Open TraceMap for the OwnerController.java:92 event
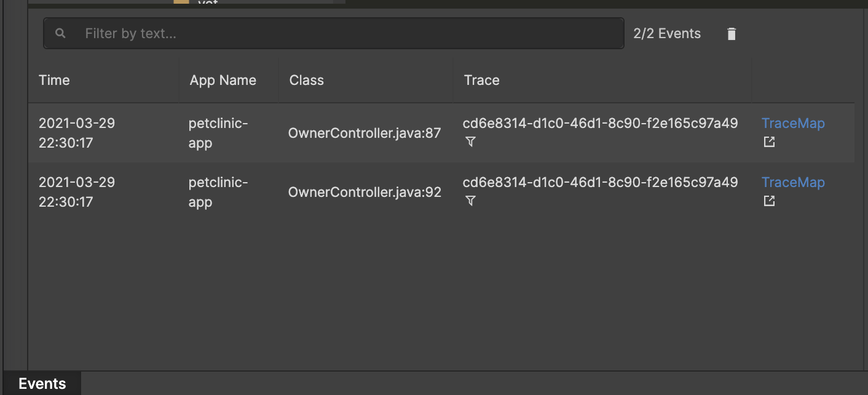The width and height of the screenshot is (868, 395). [x=793, y=182]
